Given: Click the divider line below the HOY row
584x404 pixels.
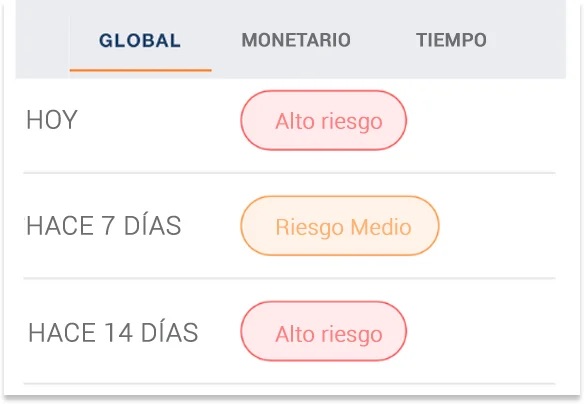Looking at the screenshot, I should (x=289, y=173).
